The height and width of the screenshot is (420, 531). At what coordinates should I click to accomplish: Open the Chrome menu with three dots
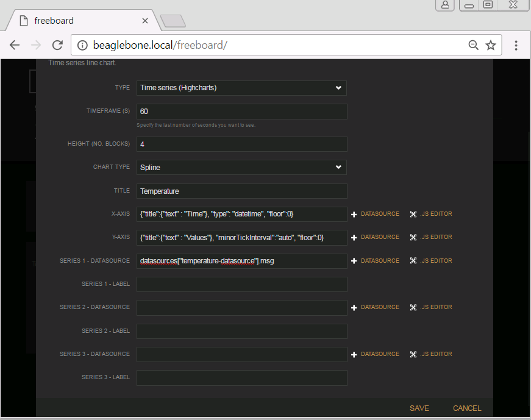coord(516,44)
